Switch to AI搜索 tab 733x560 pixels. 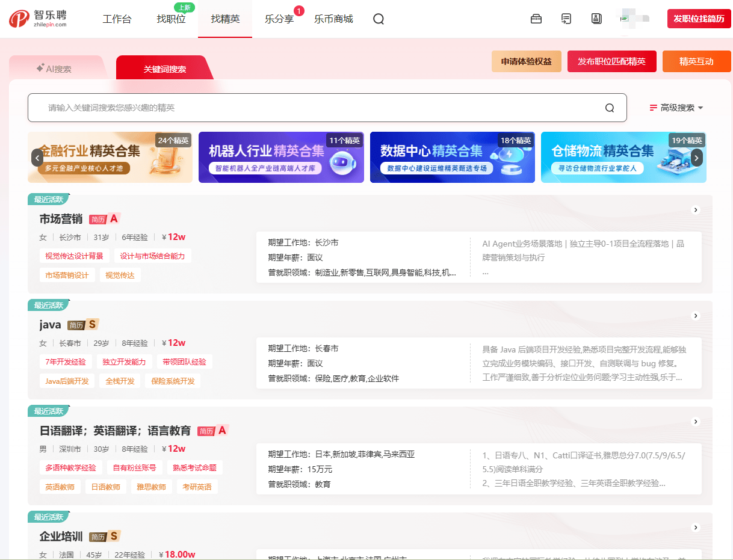tap(58, 68)
